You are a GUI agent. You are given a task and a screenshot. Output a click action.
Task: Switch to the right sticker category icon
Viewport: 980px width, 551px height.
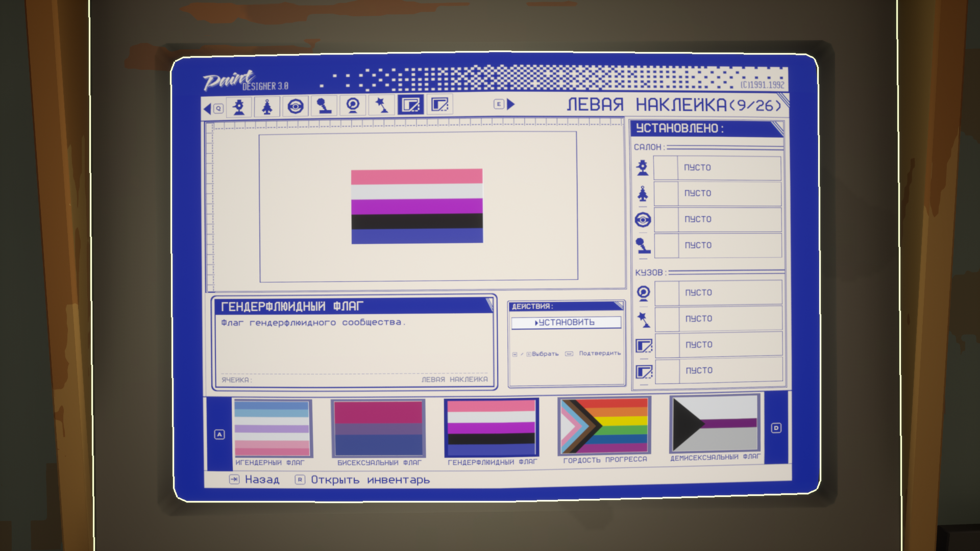click(x=439, y=105)
